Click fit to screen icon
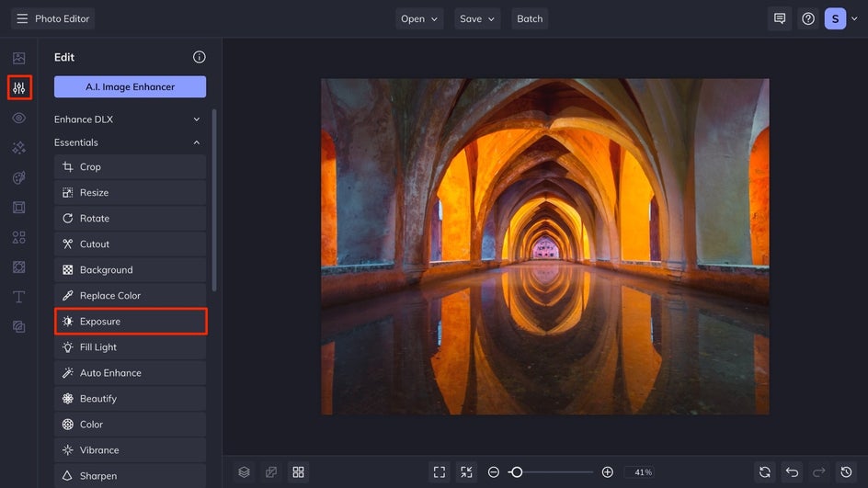The image size is (868, 488). pyautogui.click(x=440, y=471)
